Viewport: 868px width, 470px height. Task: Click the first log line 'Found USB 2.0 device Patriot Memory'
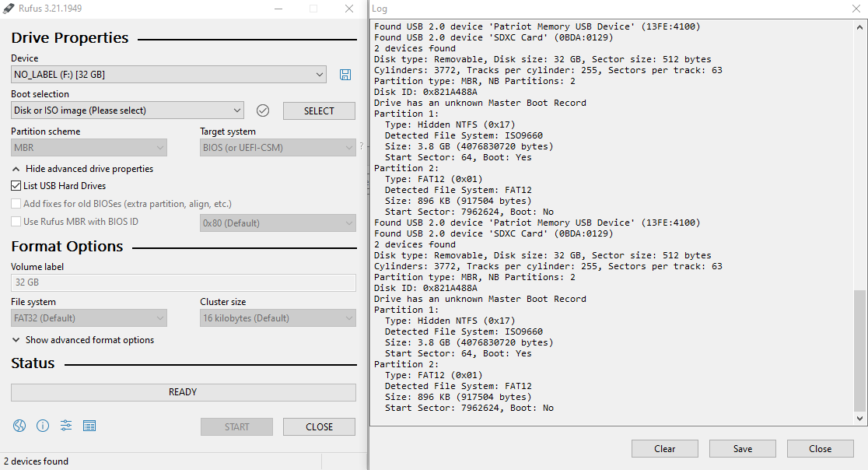coord(537,26)
